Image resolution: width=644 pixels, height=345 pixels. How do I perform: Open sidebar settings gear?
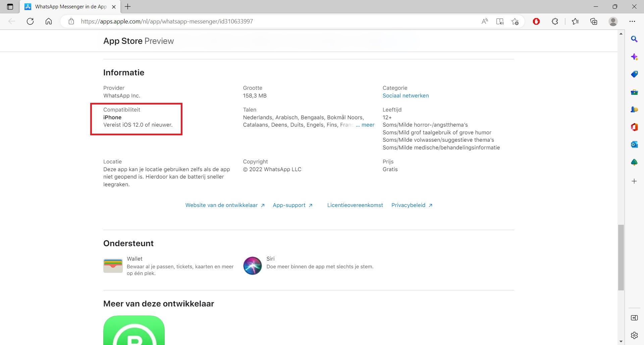(634, 335)
